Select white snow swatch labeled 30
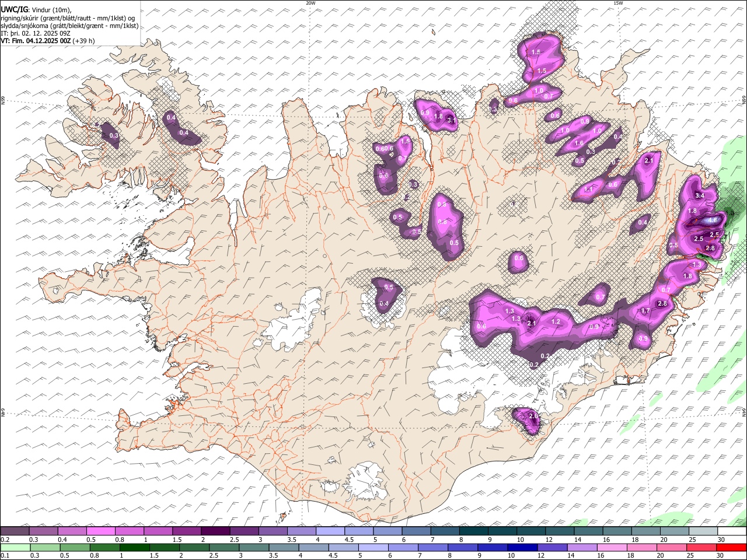Screen dimensions: 747x560 tap(732, 531)
